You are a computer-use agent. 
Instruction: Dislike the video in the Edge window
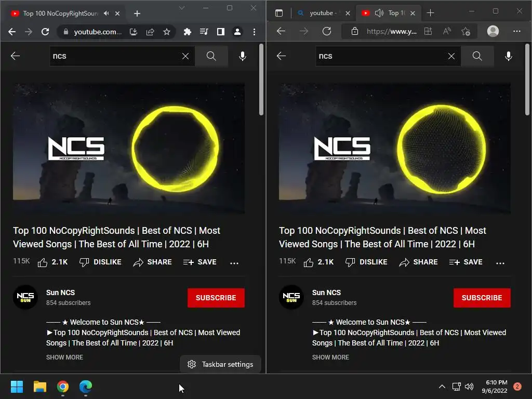click(366, 262)
